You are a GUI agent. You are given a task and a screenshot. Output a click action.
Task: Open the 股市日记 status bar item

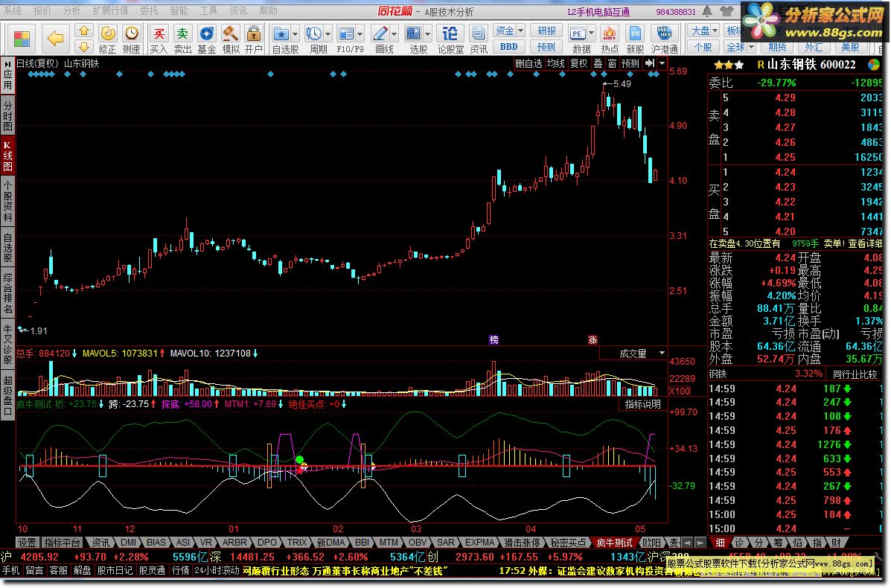(x=115, y=570)
